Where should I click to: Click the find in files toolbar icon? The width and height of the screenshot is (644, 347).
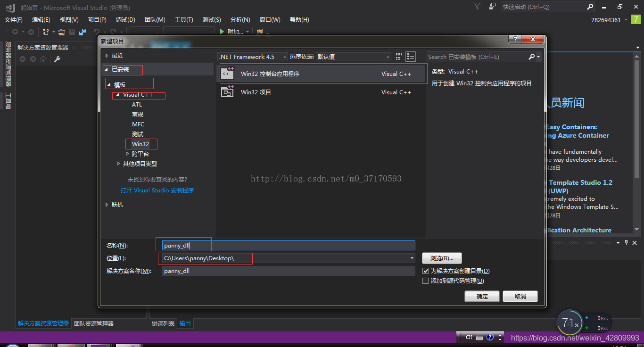coord(260,32)
